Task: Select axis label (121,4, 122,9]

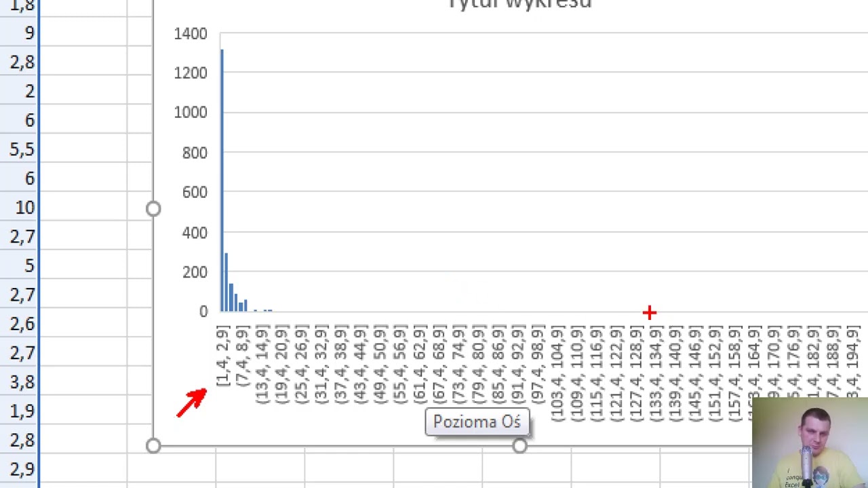Action: coord(616,373)
